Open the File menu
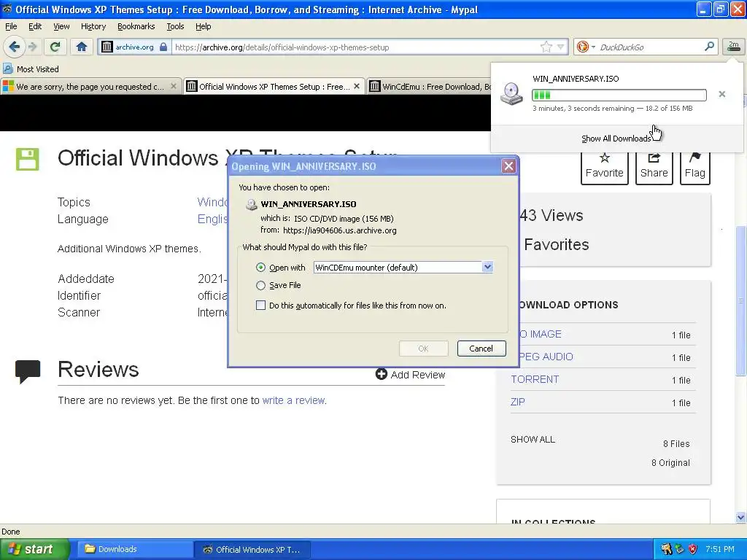 [11, 26]
